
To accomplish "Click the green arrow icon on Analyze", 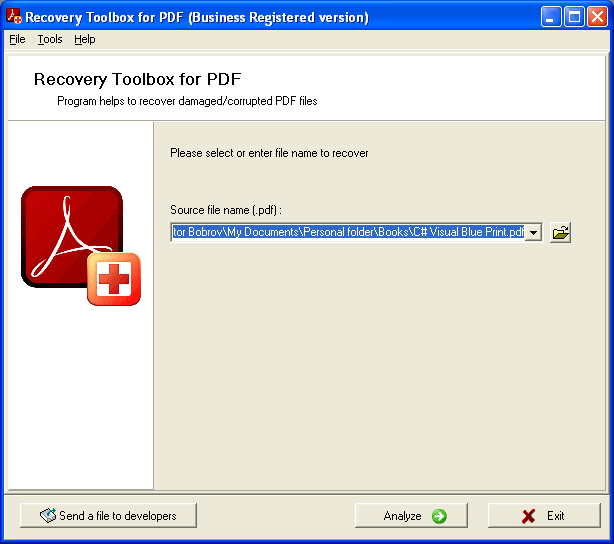I will pyautogui.click(x=438, y=516).
